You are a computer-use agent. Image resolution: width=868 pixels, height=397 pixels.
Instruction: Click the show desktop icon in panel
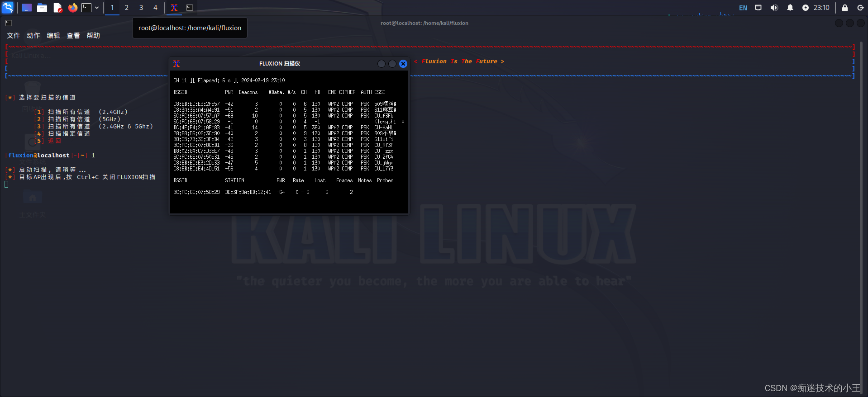[27, 8]
